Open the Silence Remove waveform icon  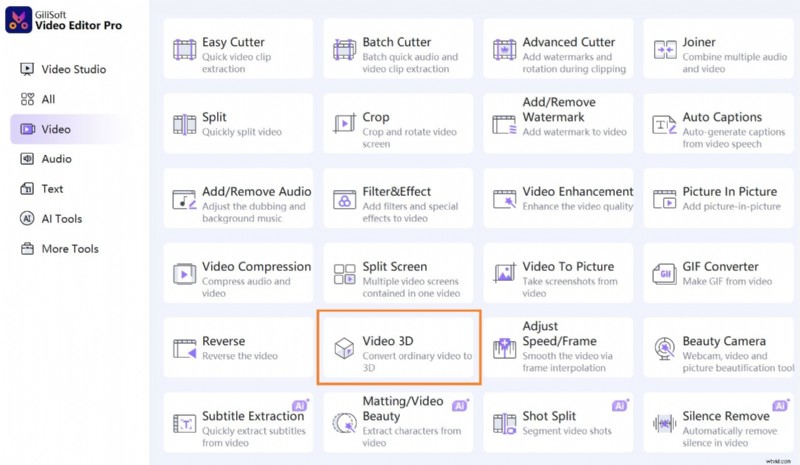[664, 424]
